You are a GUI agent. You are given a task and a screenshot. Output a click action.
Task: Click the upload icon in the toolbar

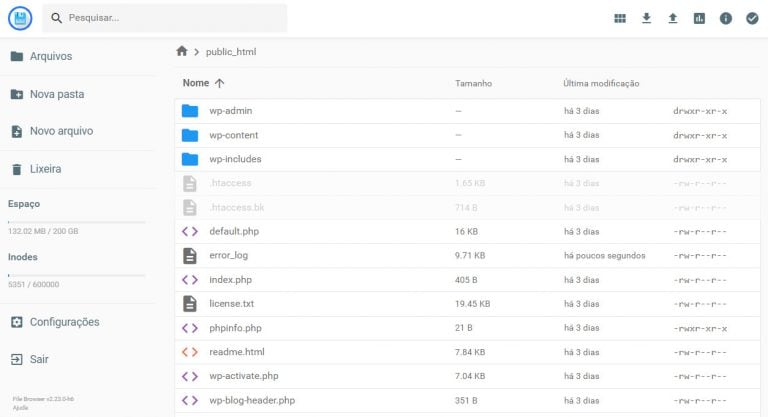click(673, 18)
